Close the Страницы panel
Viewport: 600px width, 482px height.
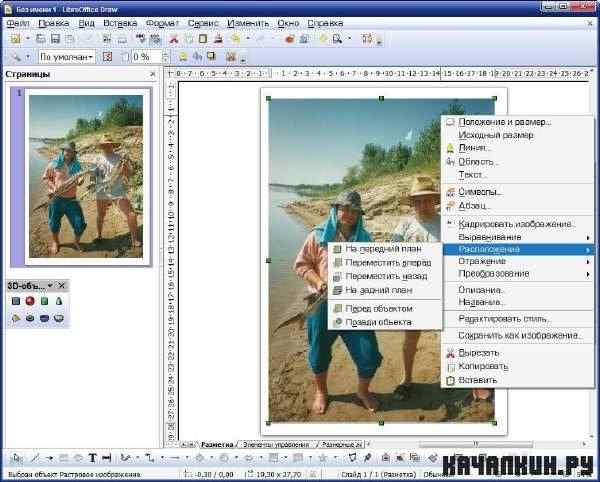pyautogui.click(x=153, y=74)
